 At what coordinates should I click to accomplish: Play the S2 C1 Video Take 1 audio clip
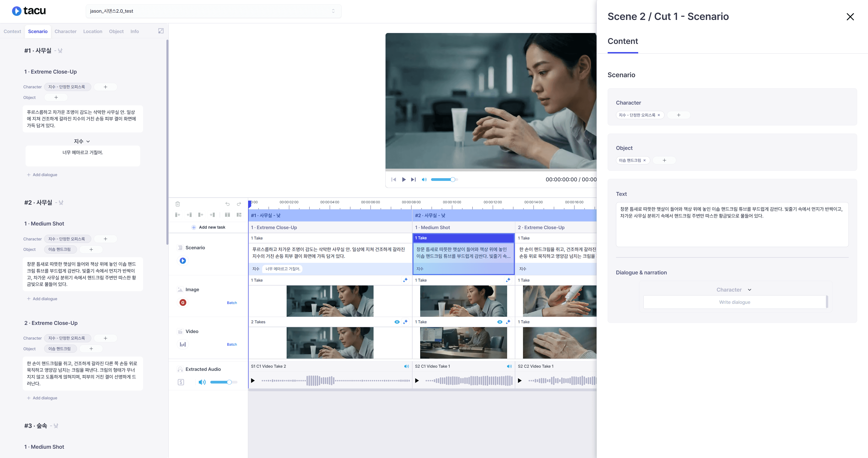click(x=417, y=381)
